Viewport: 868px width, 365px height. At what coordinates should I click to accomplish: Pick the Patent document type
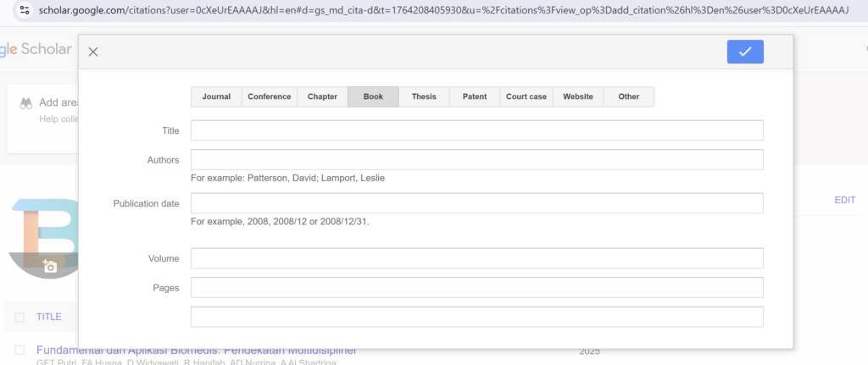pos(475,97)
